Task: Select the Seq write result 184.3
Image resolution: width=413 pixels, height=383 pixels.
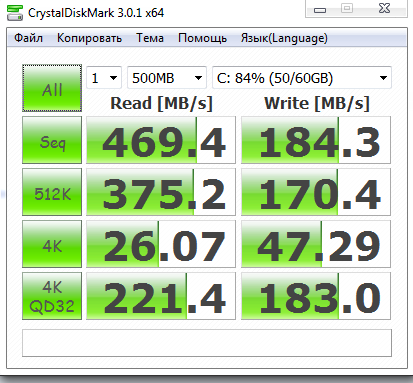Action: [x=316, y=140]
